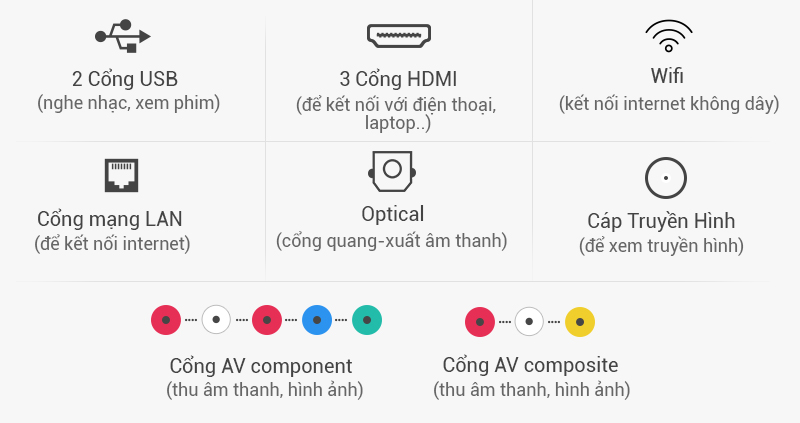
Task: Click the Wifi signal icon
Action: (x=668, y=36)
